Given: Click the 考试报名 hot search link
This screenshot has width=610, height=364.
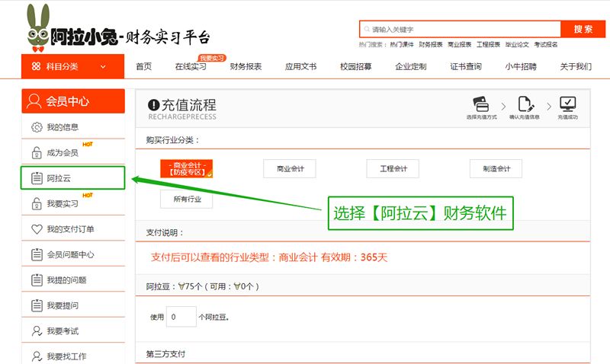Looking at the screenshot, I should (545, 45).
